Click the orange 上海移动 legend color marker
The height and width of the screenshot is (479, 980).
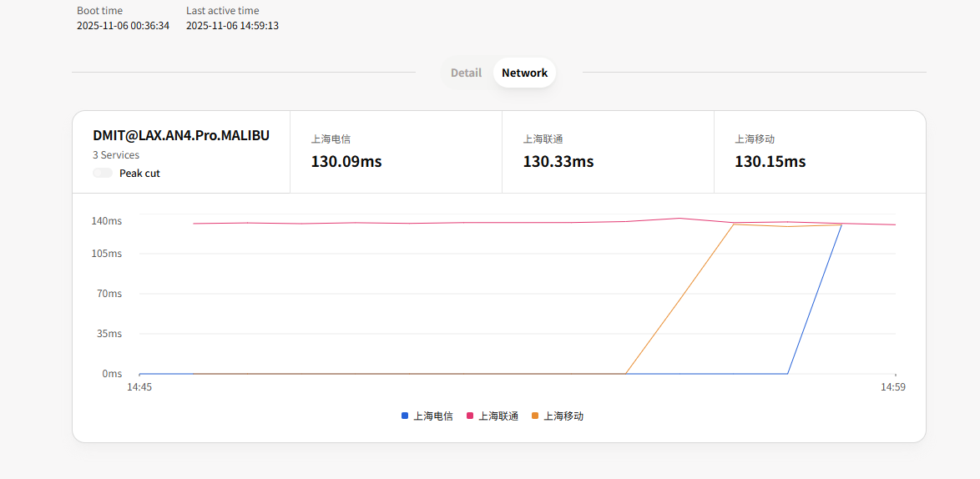click(535, 416)
